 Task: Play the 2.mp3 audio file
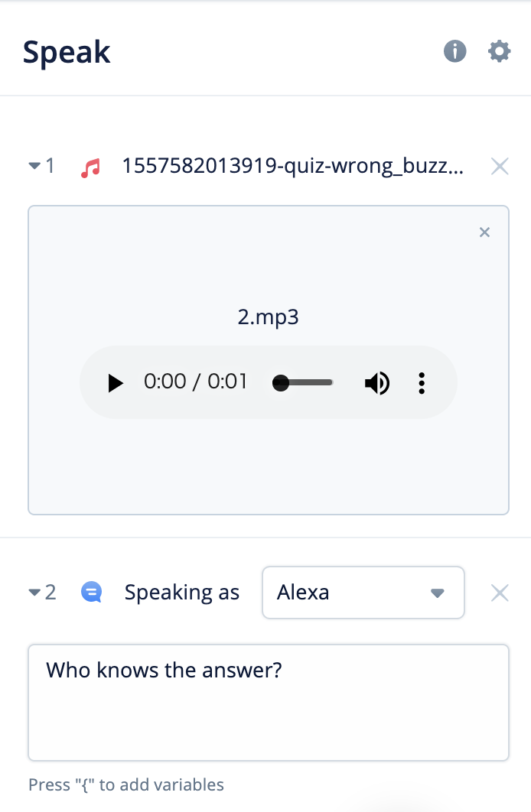[x=116, y=382]
